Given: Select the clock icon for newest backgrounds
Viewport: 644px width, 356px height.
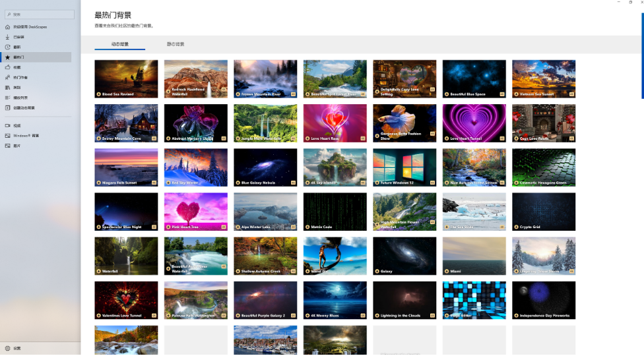Looking at the screenshot, I should tap(8, 47).
